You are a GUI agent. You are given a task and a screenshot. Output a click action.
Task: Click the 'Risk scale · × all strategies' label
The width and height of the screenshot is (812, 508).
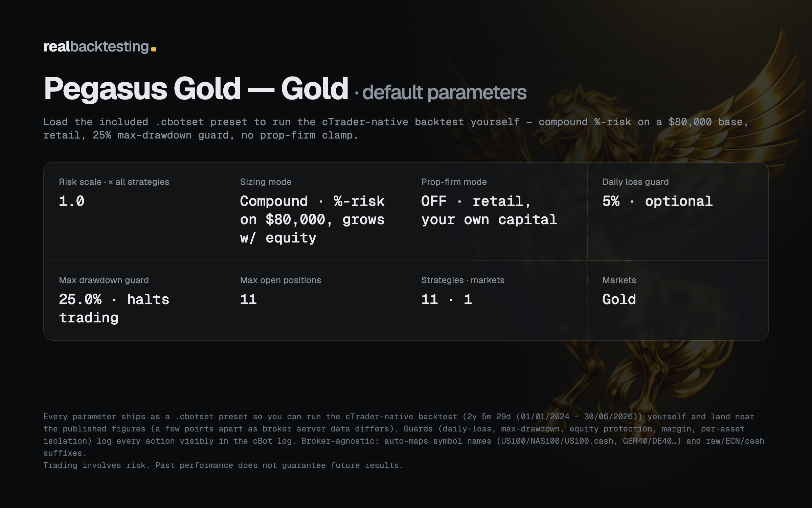tap(114, 182)
